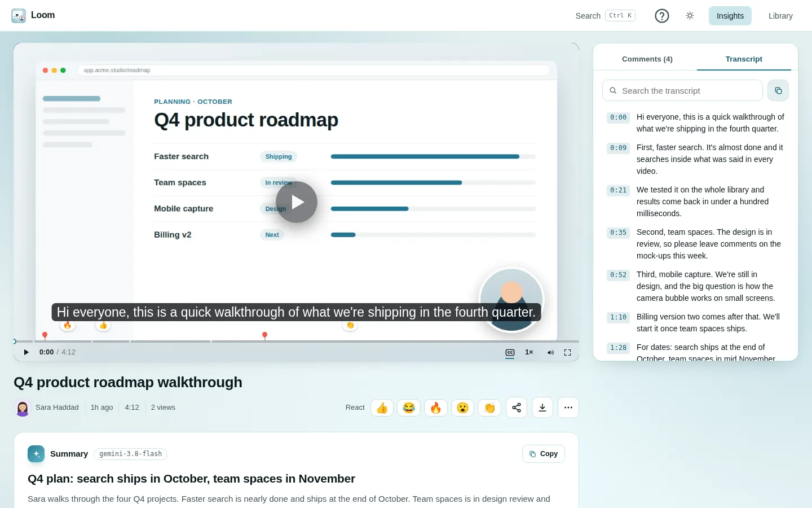This screenshot has height=508, width=812.
Task: React with the thumbs-up emoji button
Action: tap(382, 408)
